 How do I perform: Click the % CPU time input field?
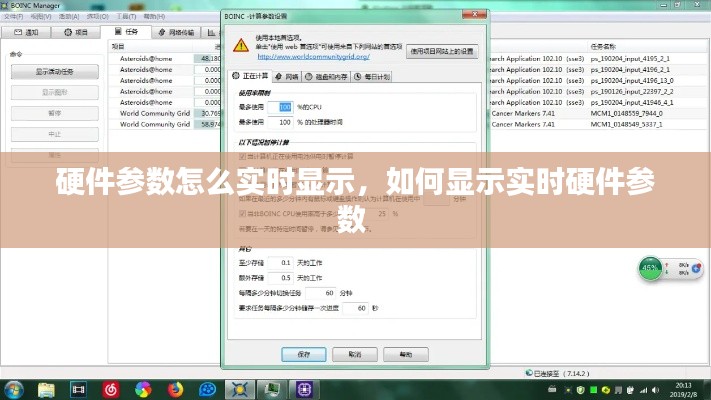coord(280,122)
